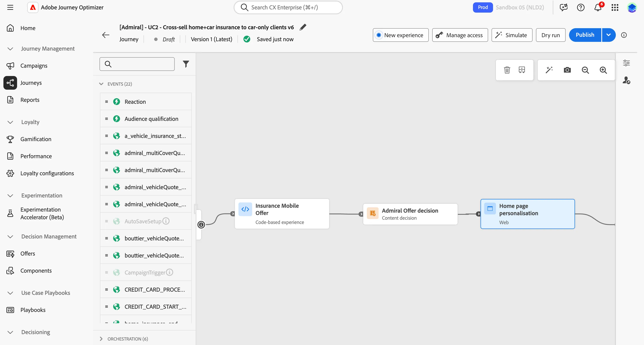644x345 pixels.
Task: Go back using the left arrow
Action: tap(106, 35)
